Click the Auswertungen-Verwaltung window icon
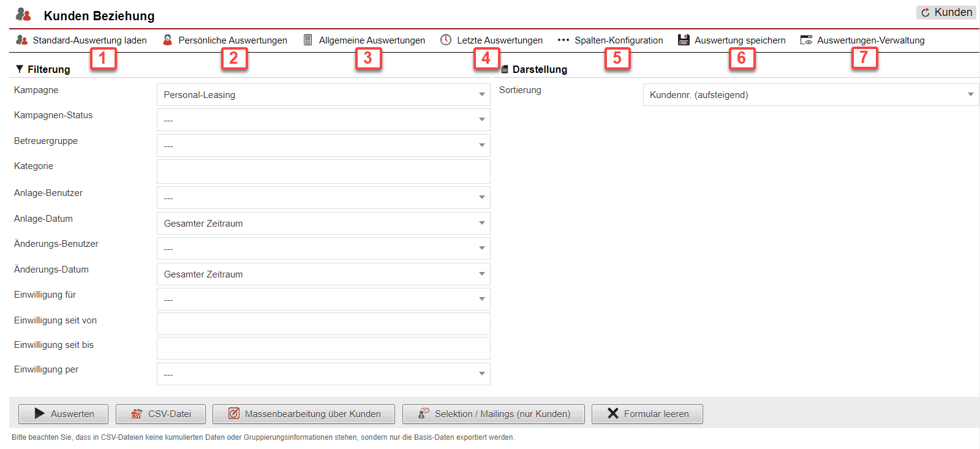This screenshot has width=980, height=449. click(806, 40)
